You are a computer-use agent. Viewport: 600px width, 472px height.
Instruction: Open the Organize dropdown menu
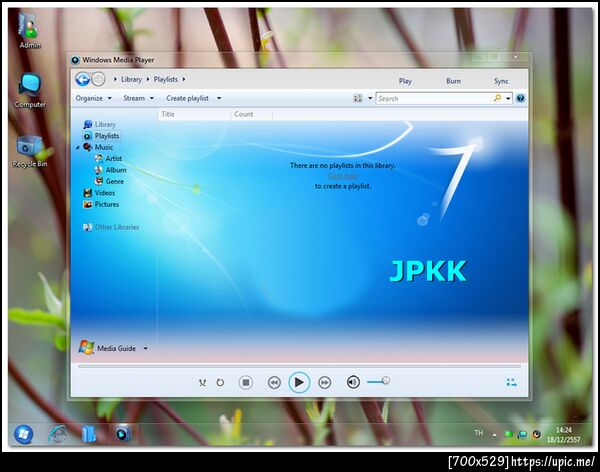pos(93,98)
